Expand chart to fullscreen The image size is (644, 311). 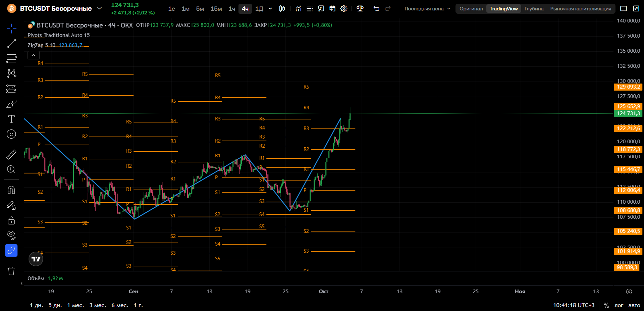pos(636,9)
